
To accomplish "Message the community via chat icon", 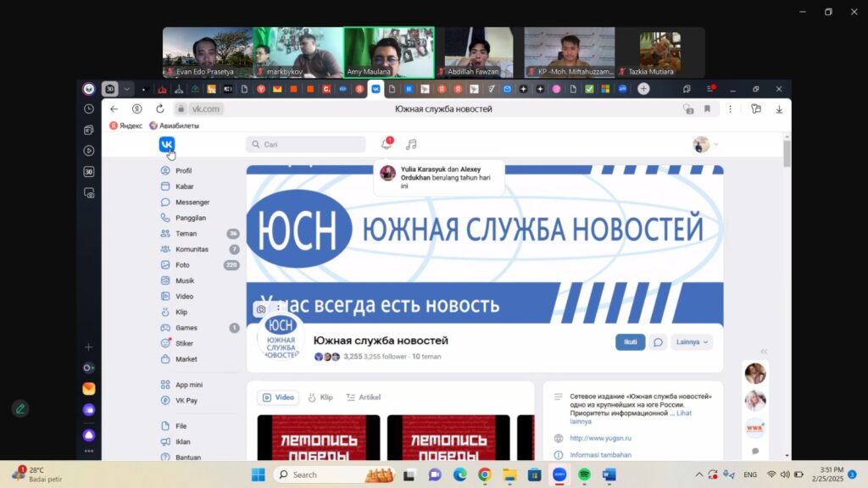I will coord(658,342).
